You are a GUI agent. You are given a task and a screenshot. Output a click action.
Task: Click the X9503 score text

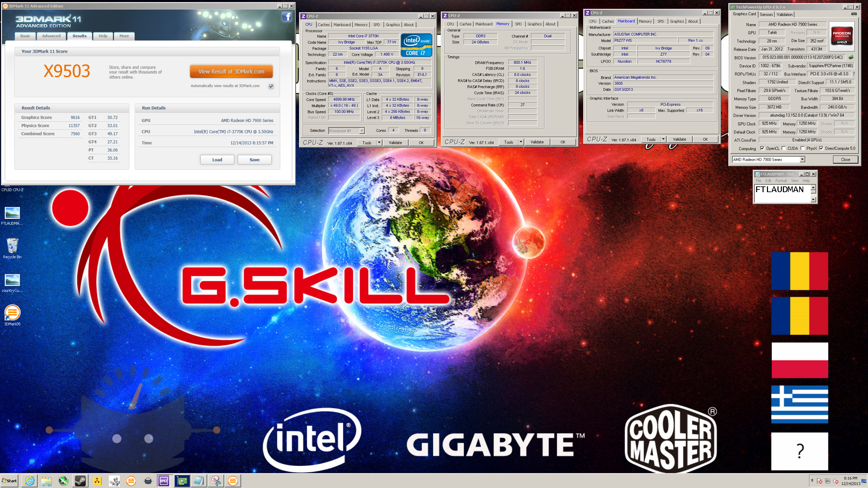point(67,71)
